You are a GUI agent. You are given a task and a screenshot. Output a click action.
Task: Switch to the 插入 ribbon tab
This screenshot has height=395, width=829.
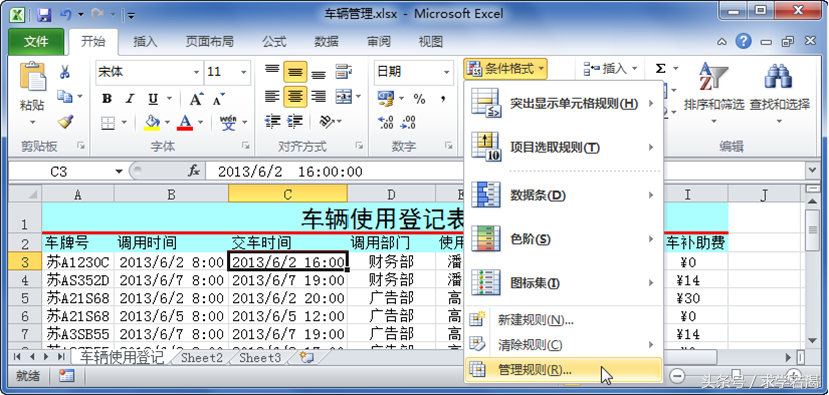click(x=145, y=42)
